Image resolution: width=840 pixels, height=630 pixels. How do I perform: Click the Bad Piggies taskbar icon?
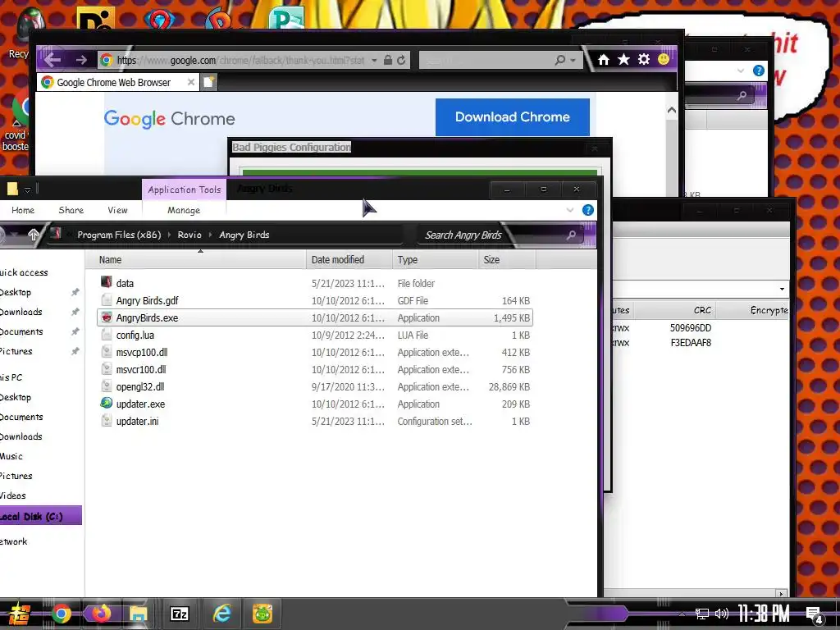(x=262, y=614)
